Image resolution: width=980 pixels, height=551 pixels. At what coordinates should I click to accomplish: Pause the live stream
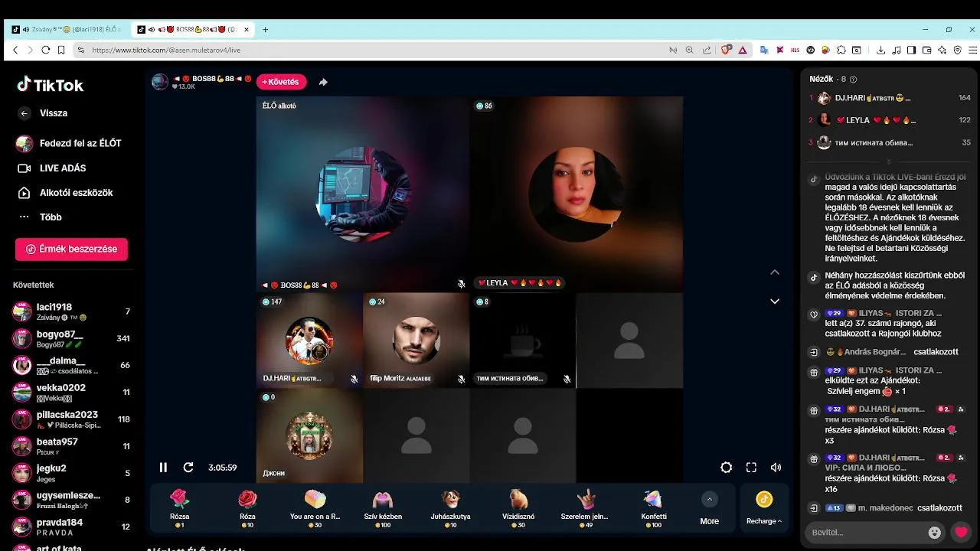click(163, 468)
